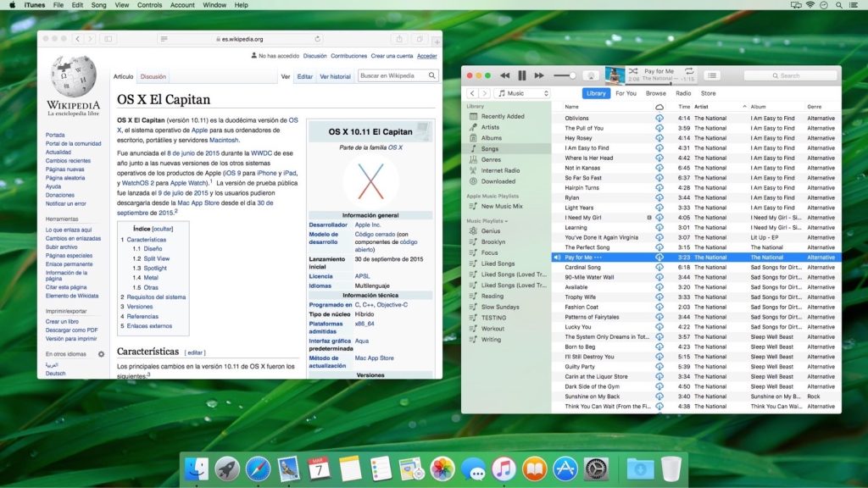Click the Wikipedia search magnifier icon
The width and height of the screenshot is (868, 488).
pos(431,75)
